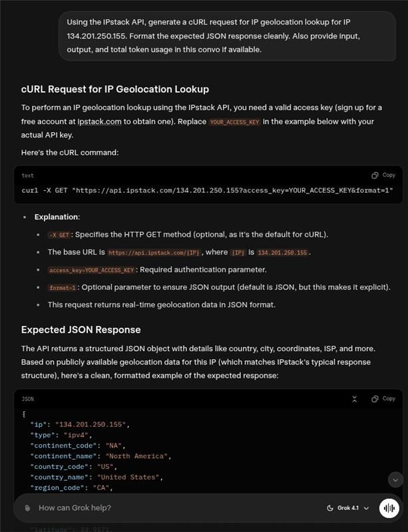Start voice mode with the waveform icon

[x=389, y=507]
